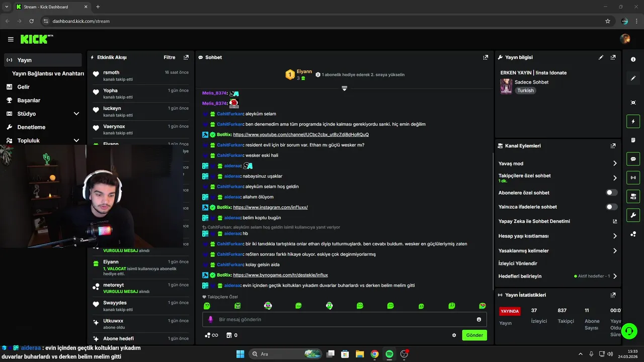Screen dimensions: 644x362
Task: Click the taskbar search box Ara
Action: pos(285,354)
